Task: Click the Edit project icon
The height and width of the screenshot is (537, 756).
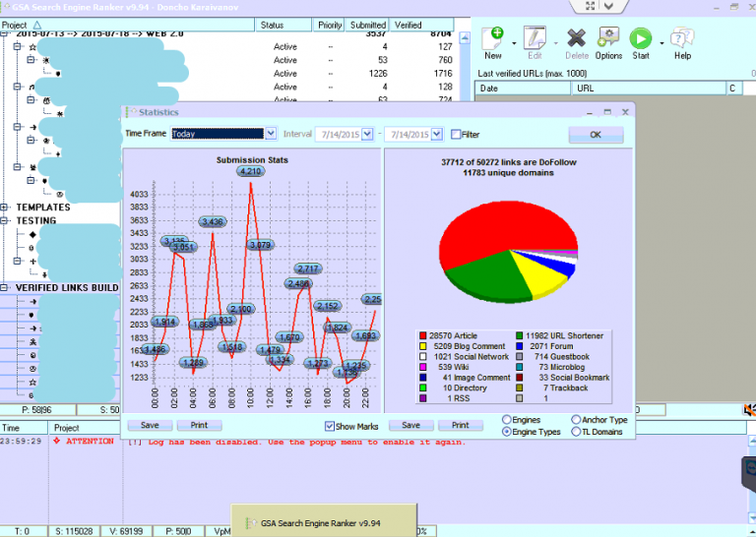Action: [x=535, y=38]
